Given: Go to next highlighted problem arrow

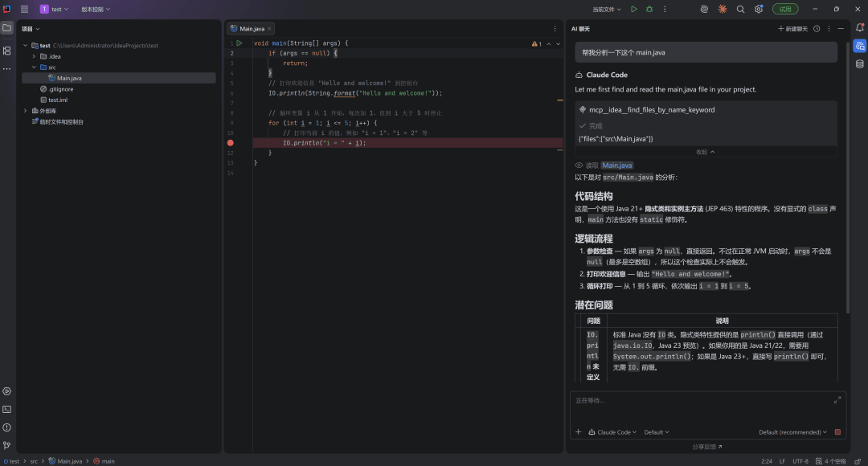Looking at the screenshot, I should [x=558, y=43].
